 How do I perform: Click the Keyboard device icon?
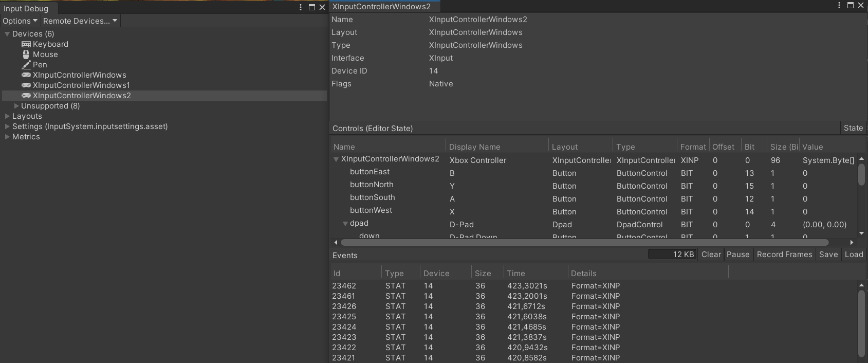click(26, 44)
